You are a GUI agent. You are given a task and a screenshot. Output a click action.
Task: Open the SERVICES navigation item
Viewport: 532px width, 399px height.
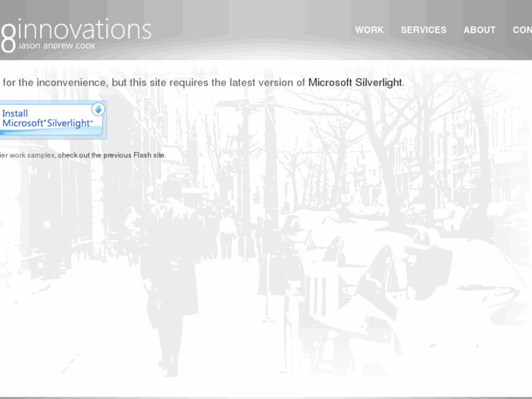click(424, 30)
